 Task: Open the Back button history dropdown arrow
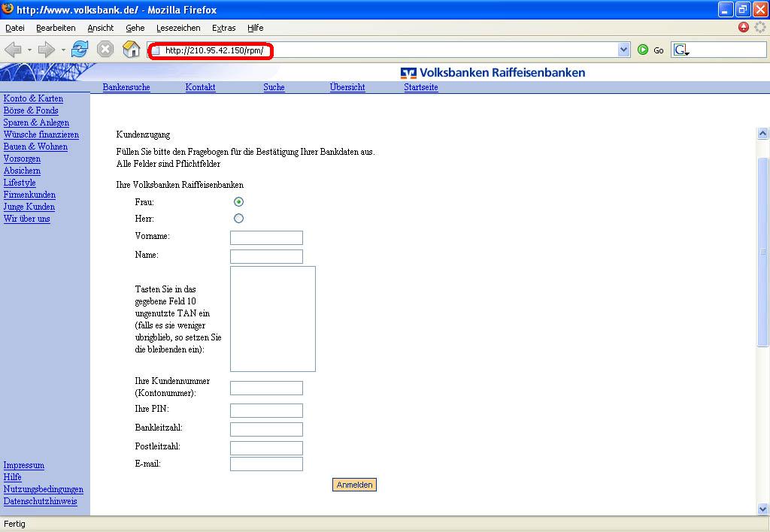[29, 50]
